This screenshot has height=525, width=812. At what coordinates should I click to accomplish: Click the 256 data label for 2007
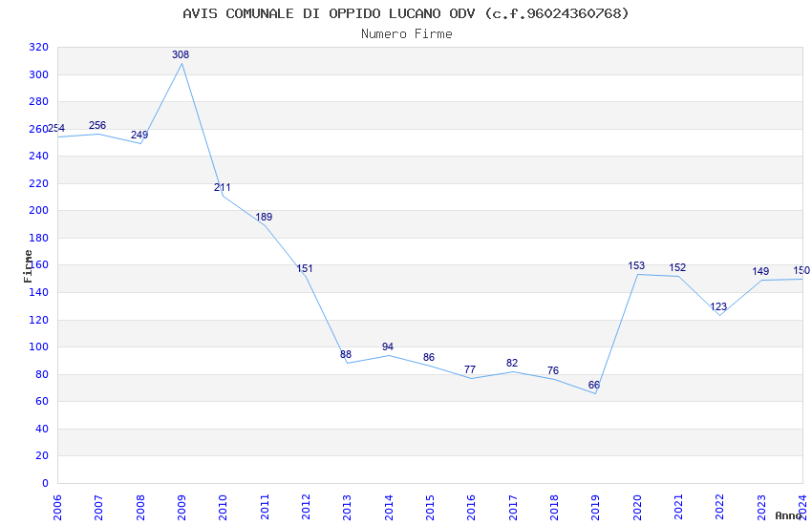point(97,125)
